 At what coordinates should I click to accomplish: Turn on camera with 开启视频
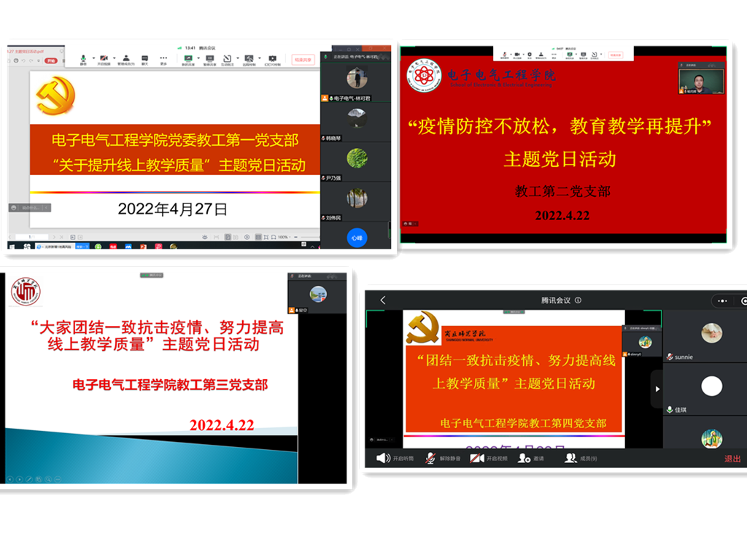477,458
